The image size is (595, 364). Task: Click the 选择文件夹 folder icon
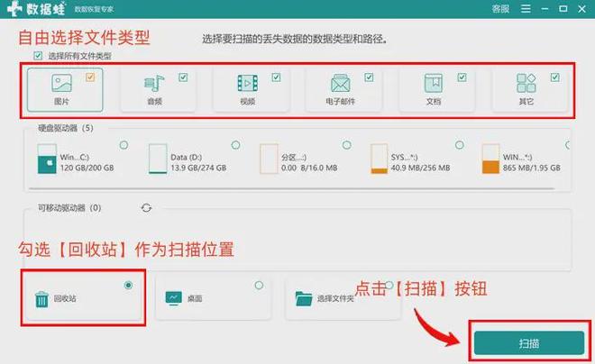pyautogui.click(x=304, y=298)
